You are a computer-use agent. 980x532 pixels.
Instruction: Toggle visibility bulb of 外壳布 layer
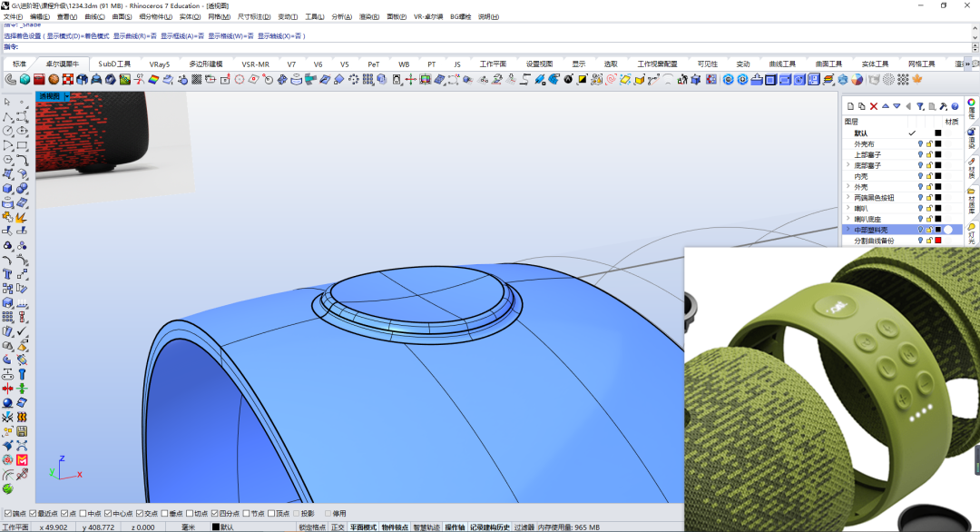pyautogui.click(x=920, y=143)
